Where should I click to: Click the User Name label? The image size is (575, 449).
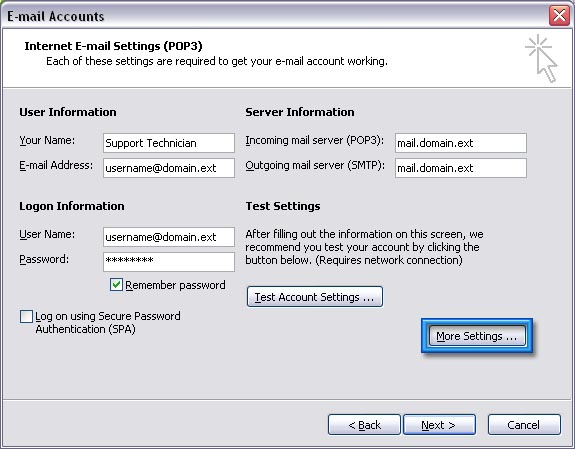point(47,234)
